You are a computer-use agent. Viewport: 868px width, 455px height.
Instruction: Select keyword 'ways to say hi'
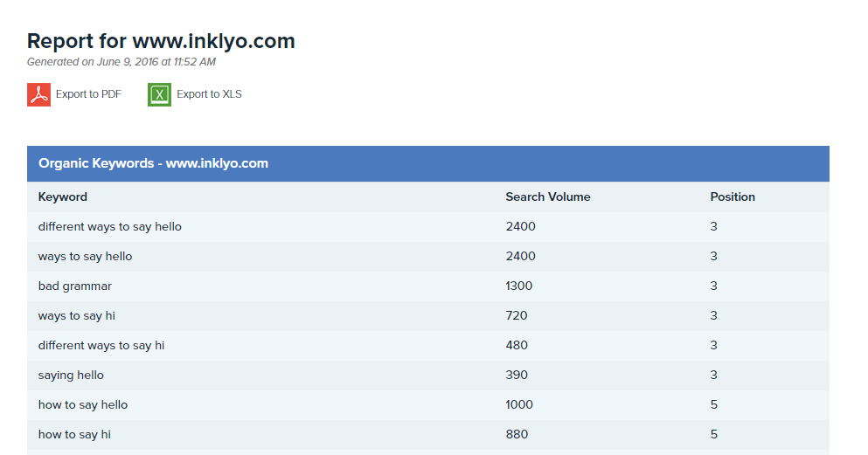point(76,315)
